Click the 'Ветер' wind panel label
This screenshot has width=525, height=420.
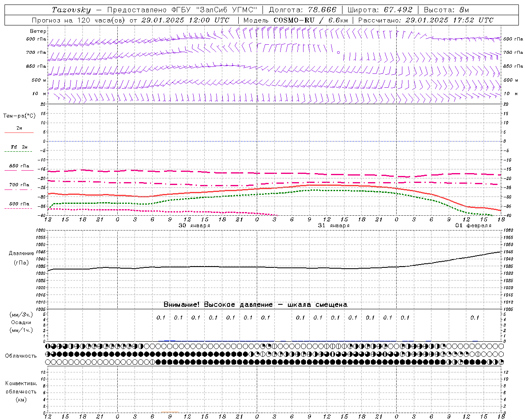38,31
